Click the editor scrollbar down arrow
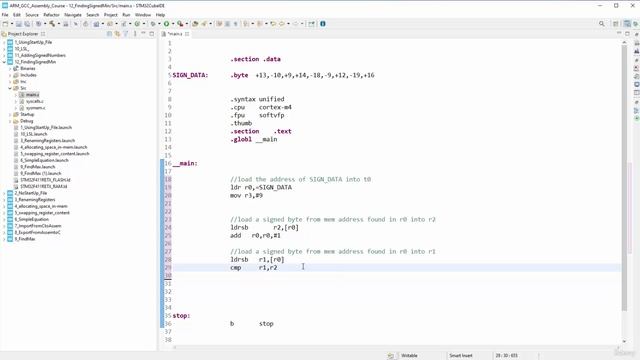 (624, 342)
